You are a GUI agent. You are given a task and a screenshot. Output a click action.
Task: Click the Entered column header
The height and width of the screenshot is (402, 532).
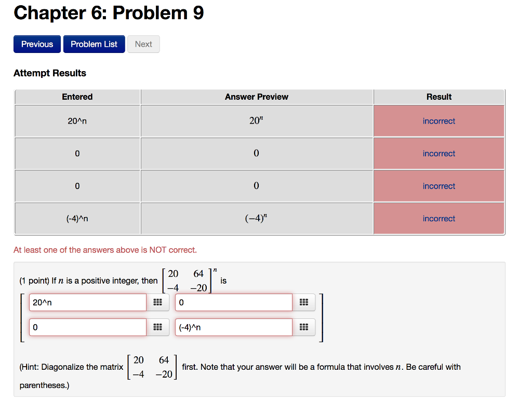coord(77,97)
